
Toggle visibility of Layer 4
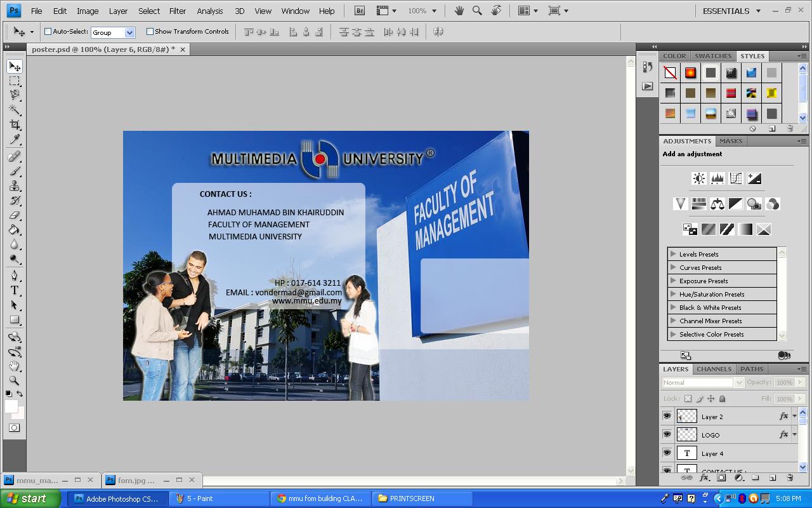pyautogui.click(x=667, y=453)
